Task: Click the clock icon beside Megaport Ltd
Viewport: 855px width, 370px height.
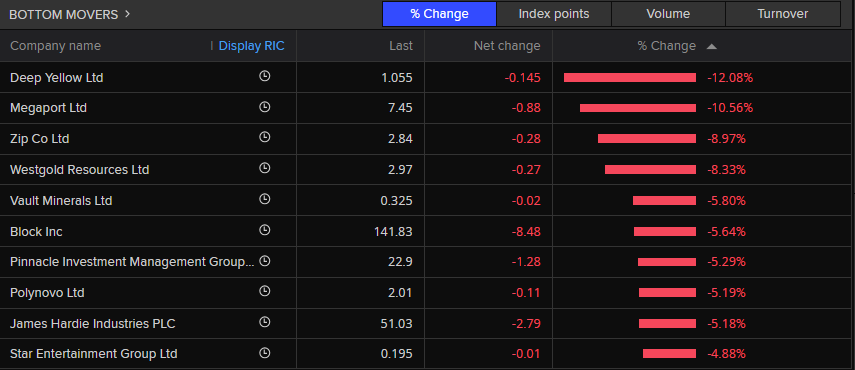Action: tap(264, 107)
